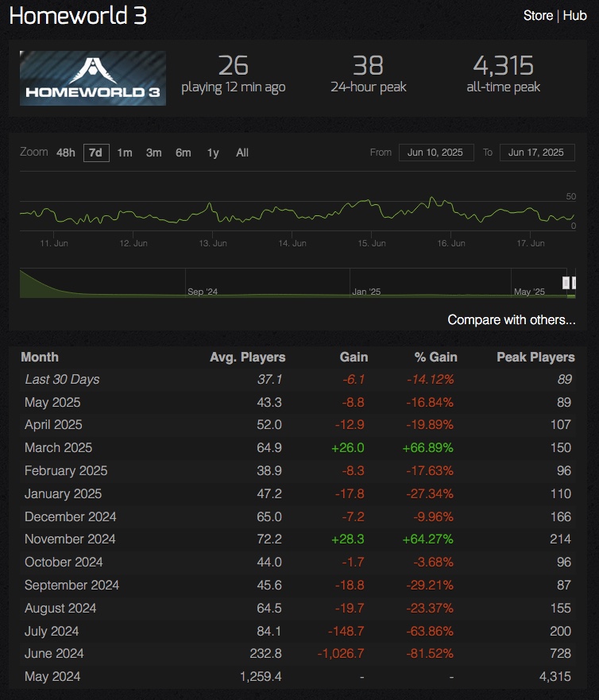Click the Month column header
The image size is (599, 700).
40,357
